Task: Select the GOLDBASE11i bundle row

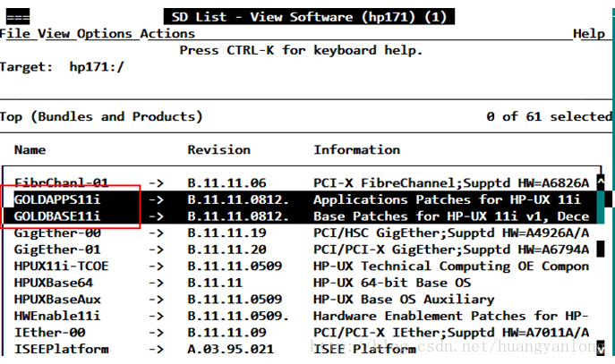Action: [x=303, y=216]
